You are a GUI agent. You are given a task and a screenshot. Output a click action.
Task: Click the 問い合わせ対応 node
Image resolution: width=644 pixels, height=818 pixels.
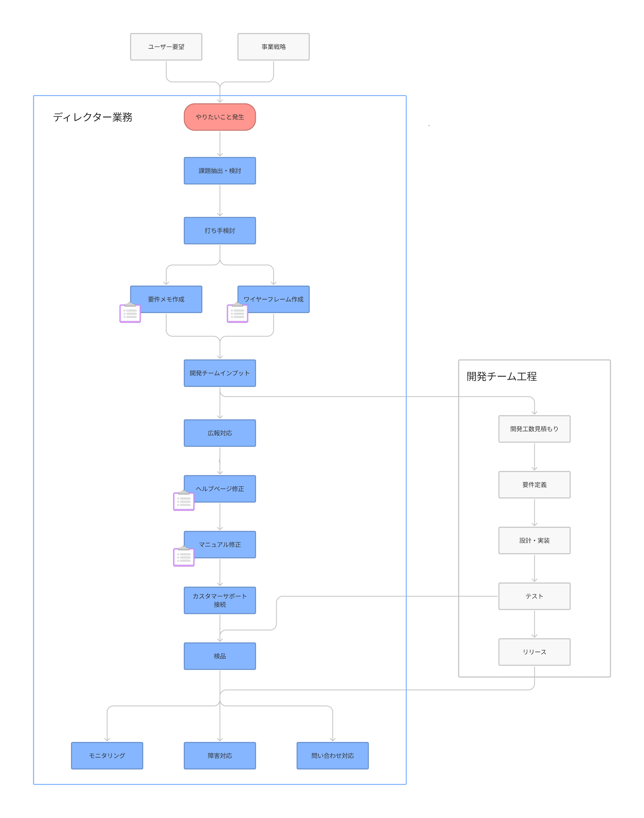pos(333,756)
